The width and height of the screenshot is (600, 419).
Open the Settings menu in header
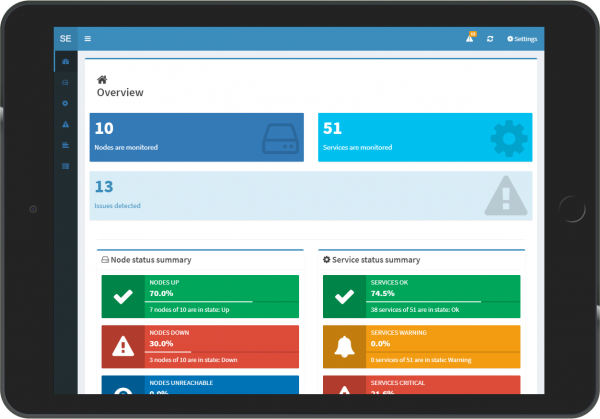pos(522,39)
